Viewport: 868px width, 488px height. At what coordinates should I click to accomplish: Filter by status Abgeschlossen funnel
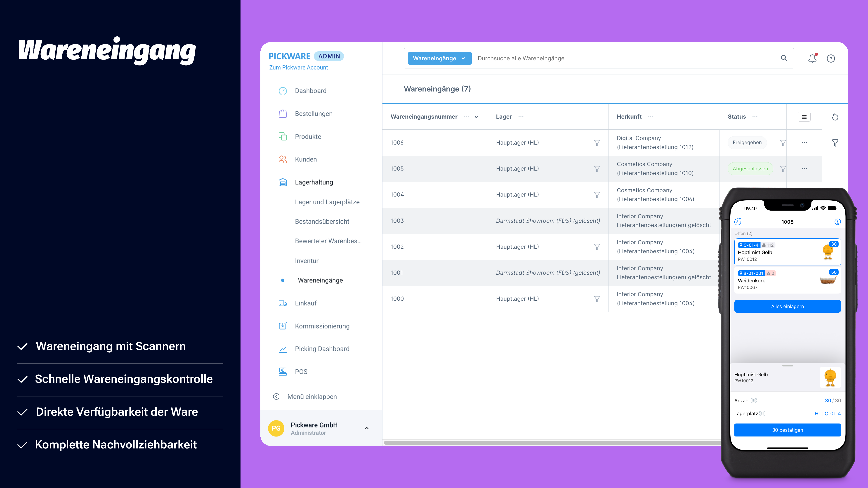point(783,169)
